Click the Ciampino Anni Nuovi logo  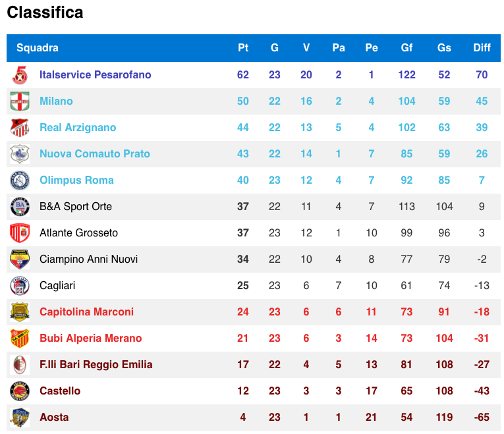pos(20,259)
